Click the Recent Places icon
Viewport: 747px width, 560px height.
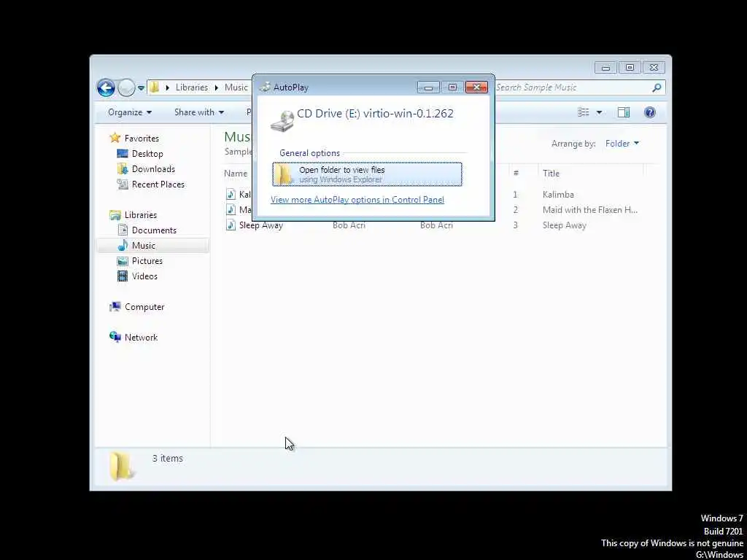click(123, 184)
